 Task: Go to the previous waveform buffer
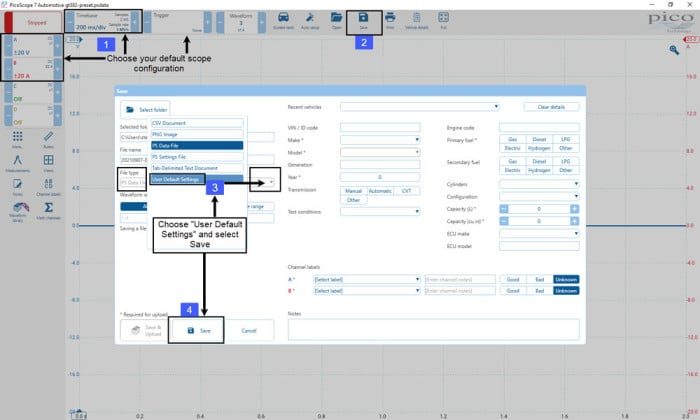tap(220, 21)
